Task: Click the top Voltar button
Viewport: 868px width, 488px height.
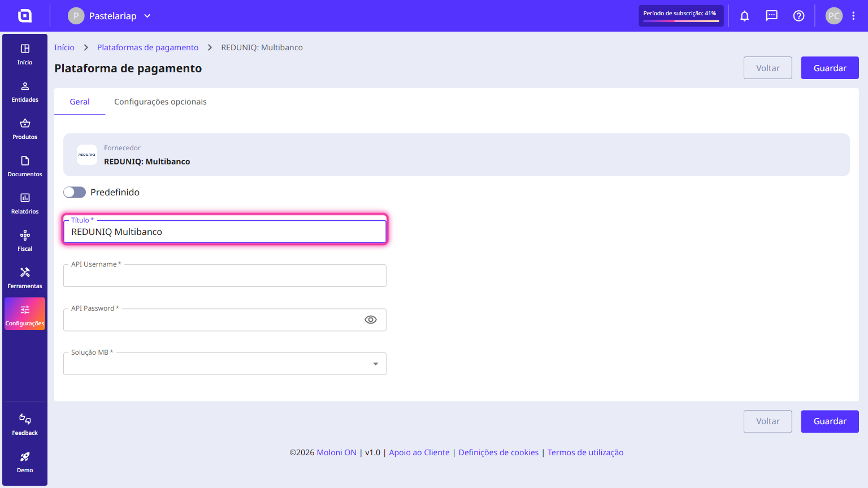Action: [768, 68]
